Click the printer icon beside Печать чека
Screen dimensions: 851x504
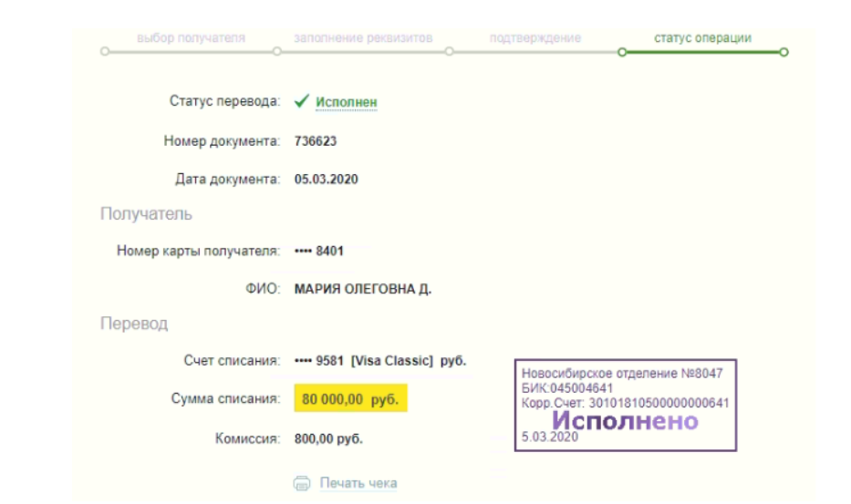pos(302,483)
